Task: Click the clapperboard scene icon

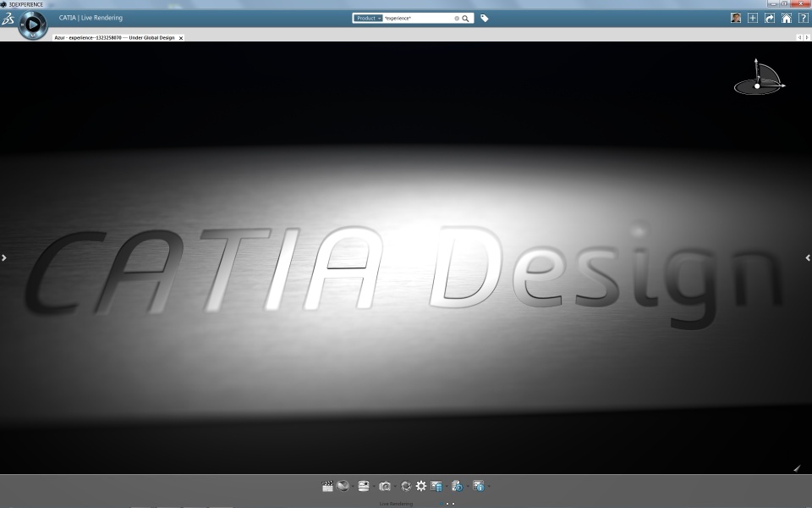Action: pos(327,486)
